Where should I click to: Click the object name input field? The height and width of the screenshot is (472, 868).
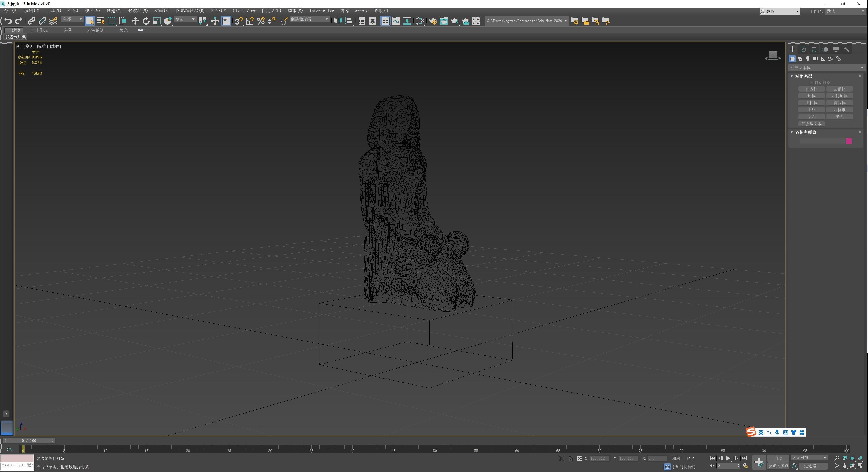pos(823,141)
